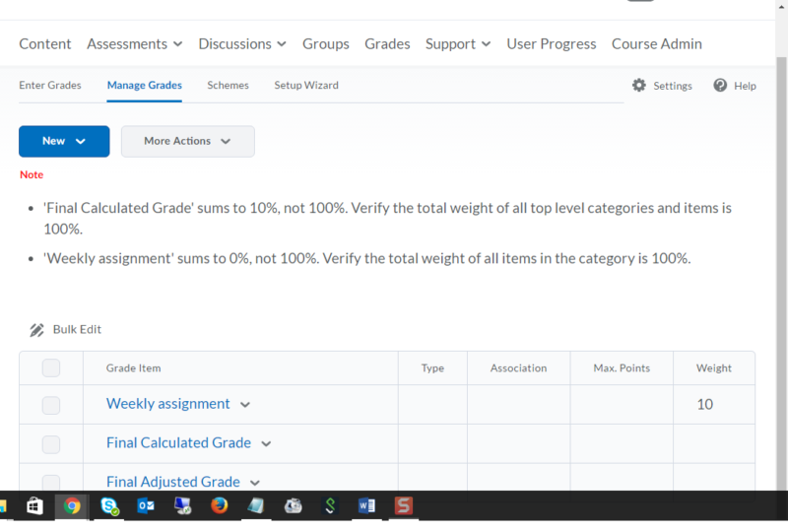The image size is (788, 532).
Task: Click the Final Calculated Grade link
Action: (x=178, y=443)
